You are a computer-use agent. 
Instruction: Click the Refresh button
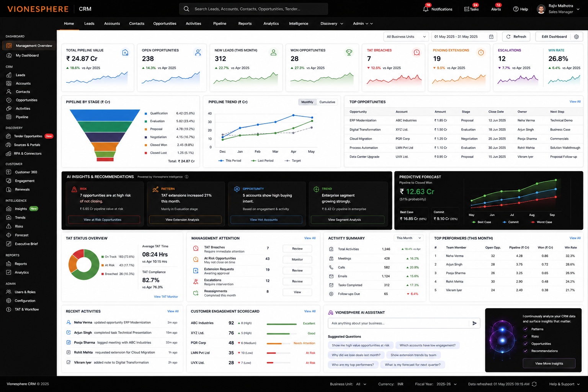pyautogui.click(x=516, y=37)
